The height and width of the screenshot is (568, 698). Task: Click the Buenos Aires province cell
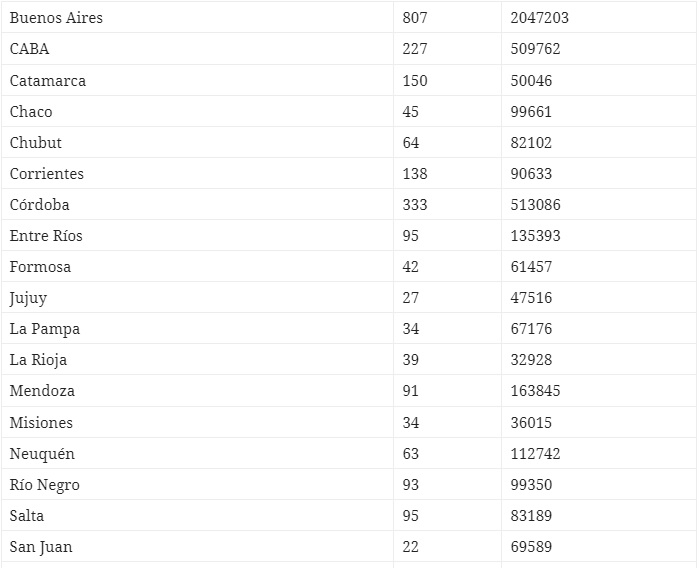[56, 18]
